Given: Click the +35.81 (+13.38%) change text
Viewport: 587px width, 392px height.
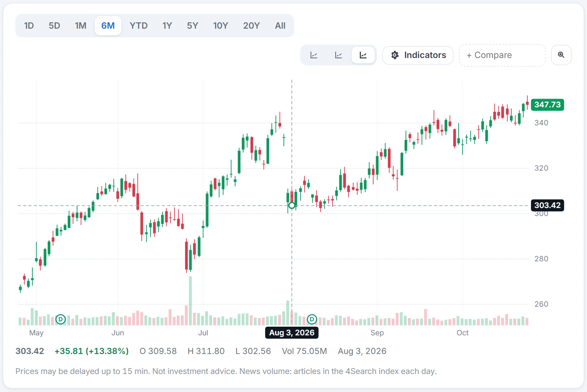Looking at the screenshot, I should [x=92, y=351].
